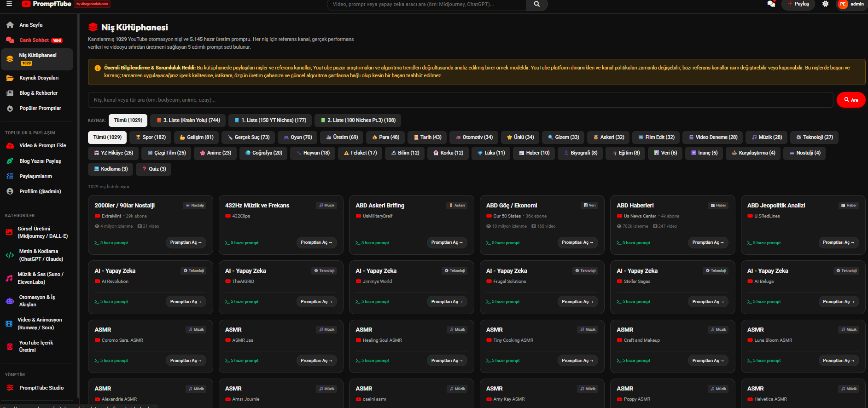Viewport: 868px width, 408px height.
Task: Filter by 3. Liste (Kralın Yolu) (744)
Action: 188,120
